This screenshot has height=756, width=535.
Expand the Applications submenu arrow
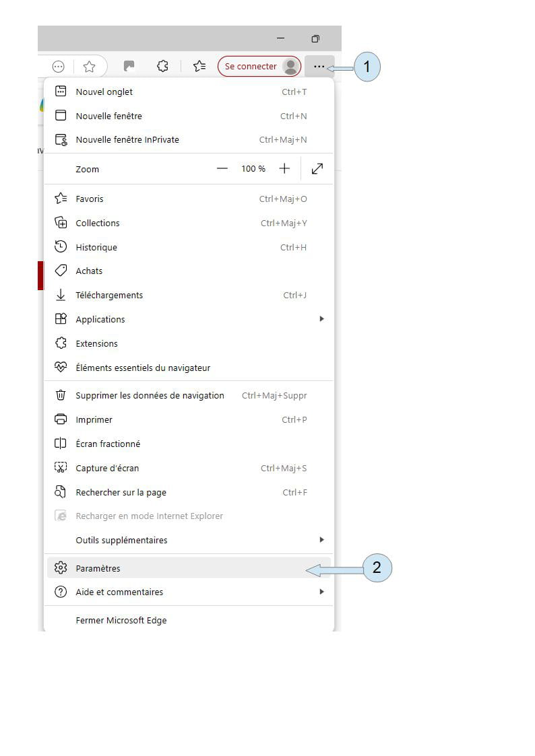[322, 318]
